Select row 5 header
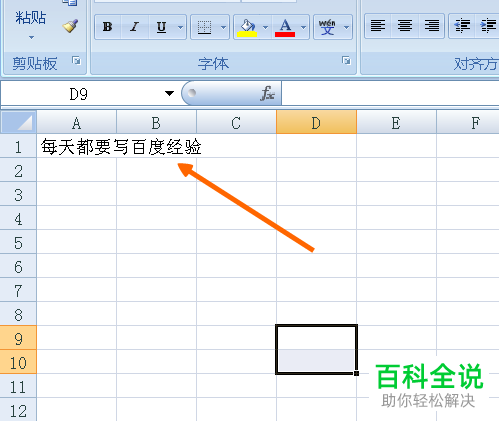The height and width of the screenshot is (421, 499). coord(18,242)
